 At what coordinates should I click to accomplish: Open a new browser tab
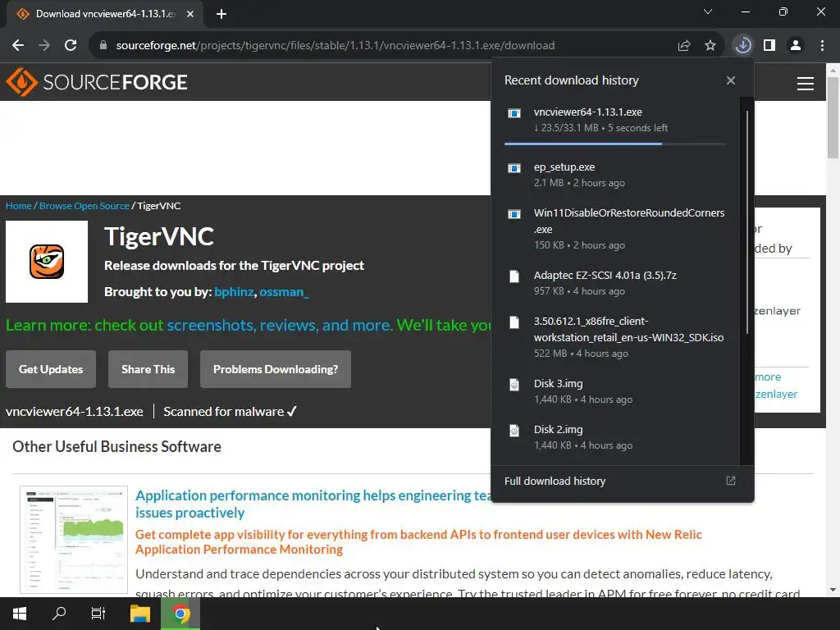tap(221, 14)
